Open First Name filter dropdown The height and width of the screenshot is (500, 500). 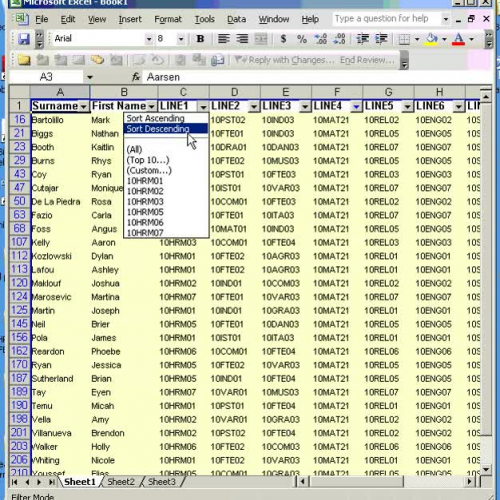tap(152, 107)
